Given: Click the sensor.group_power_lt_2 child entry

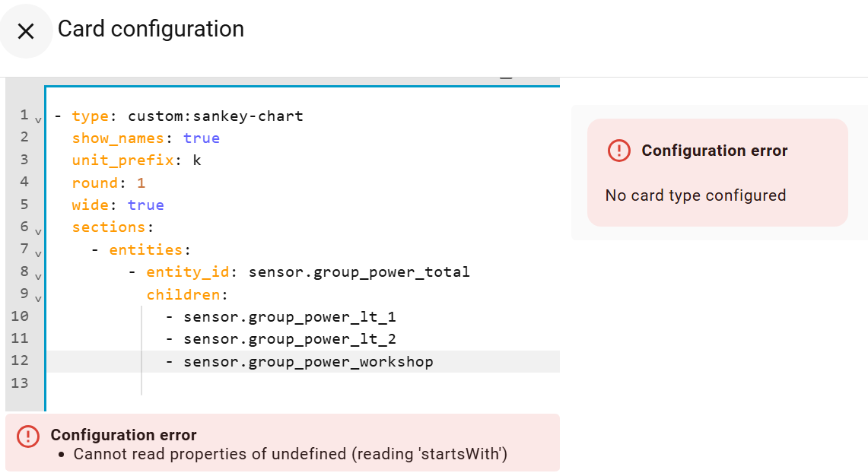Looking at the screenshot, I should [289, 339].
